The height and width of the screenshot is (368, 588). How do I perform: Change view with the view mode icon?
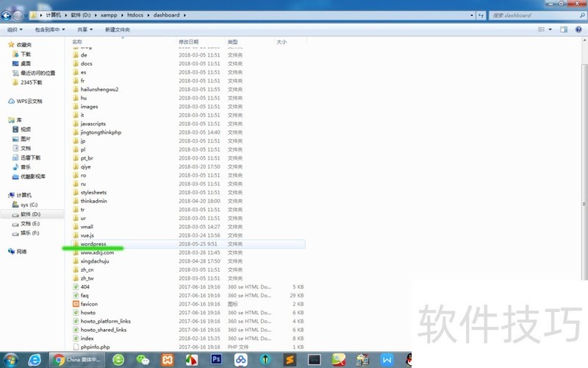pyautogui.click(x=541, y=29)
